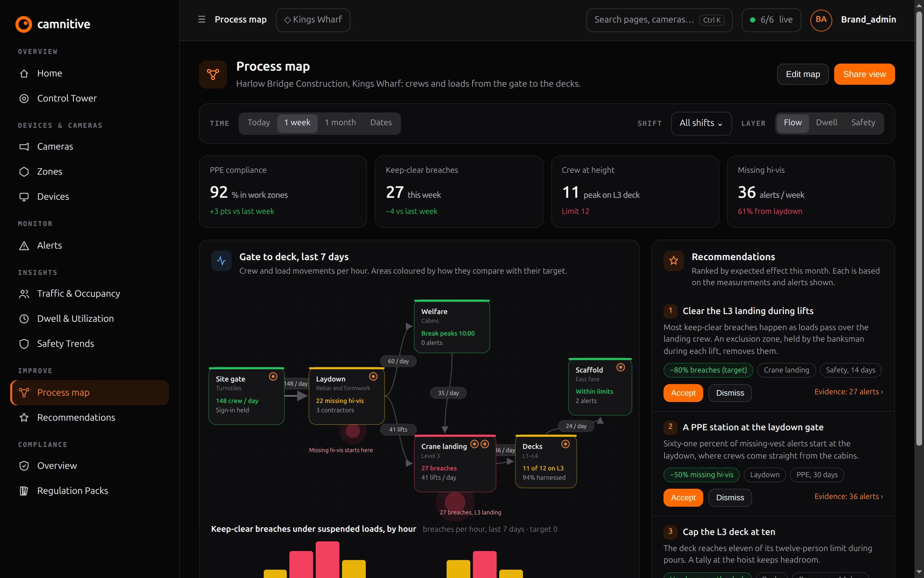Open Evidence: 36 alerts link
This screenshot has width=924, height=578.
[848, 496]
